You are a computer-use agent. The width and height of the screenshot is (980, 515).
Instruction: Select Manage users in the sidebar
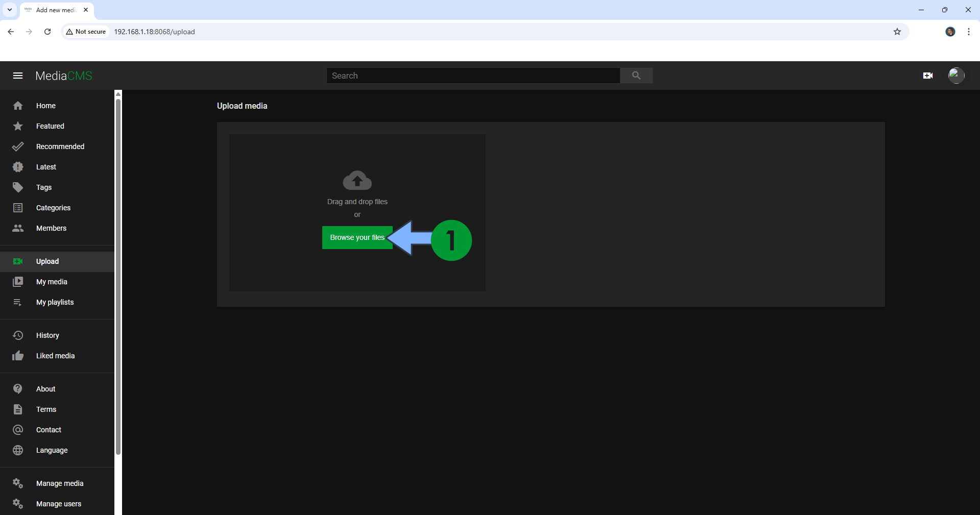coord(58,504)
